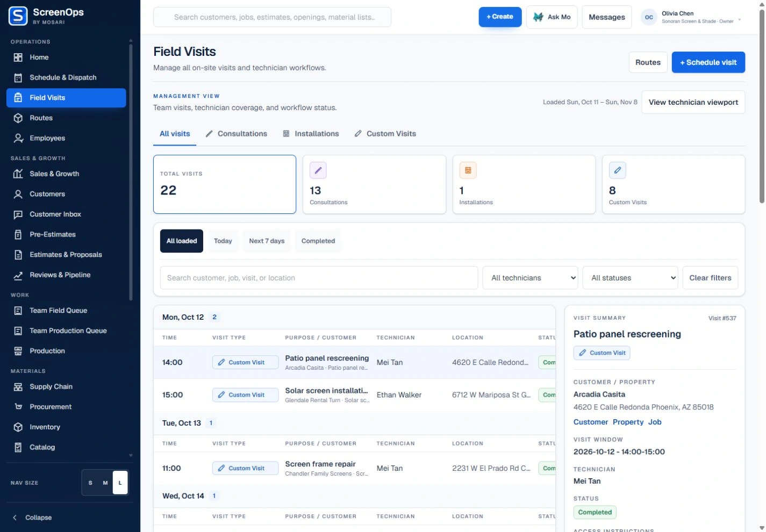The height and width of the screenshot is (532, 766).
Task: Select the All visits tab
Action: click(175, 134)
